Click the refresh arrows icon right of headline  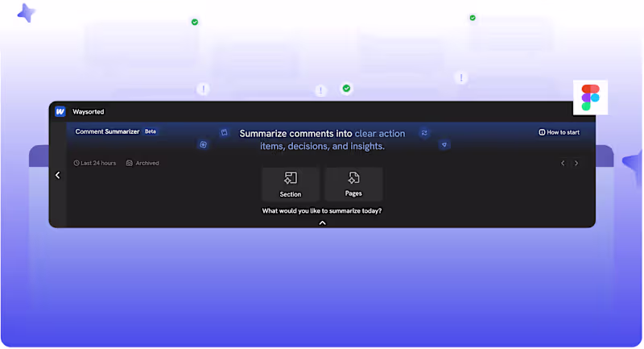424,133
